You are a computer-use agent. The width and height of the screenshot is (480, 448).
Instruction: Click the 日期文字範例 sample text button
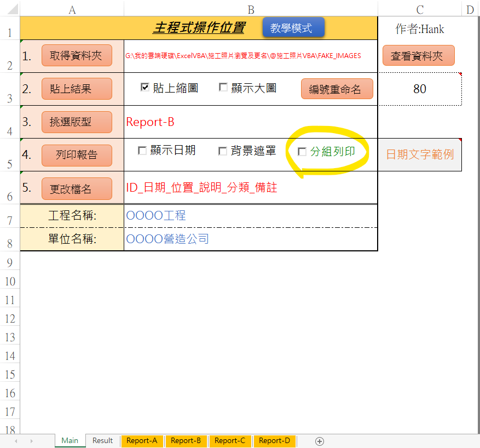(x=418, y=156)
